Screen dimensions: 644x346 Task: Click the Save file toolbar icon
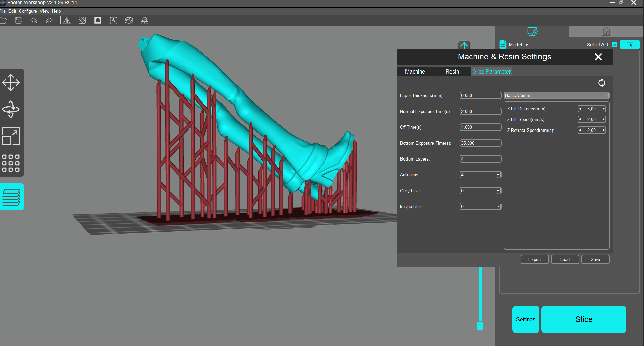(18, 21)
